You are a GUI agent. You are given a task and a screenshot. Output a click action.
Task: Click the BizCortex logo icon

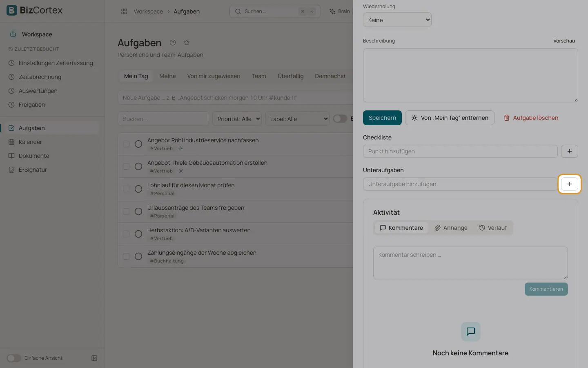tap(12, 10)
